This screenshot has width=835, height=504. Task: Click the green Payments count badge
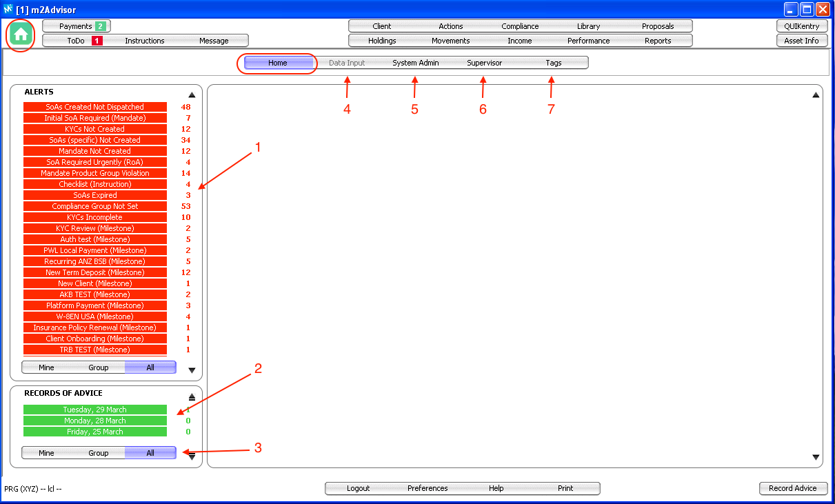click(100, 26)
